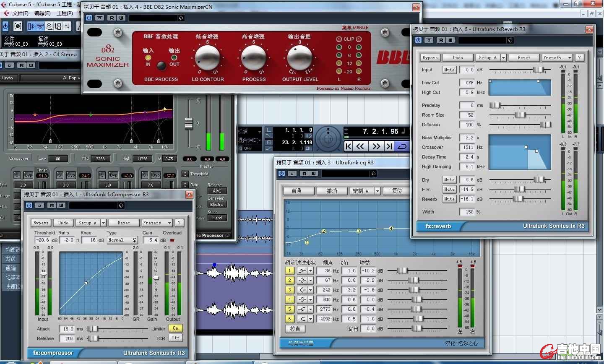Viewport: 604px width, 364px height.
Task: Open the 文件(F) menu
Action: [20, 13]
